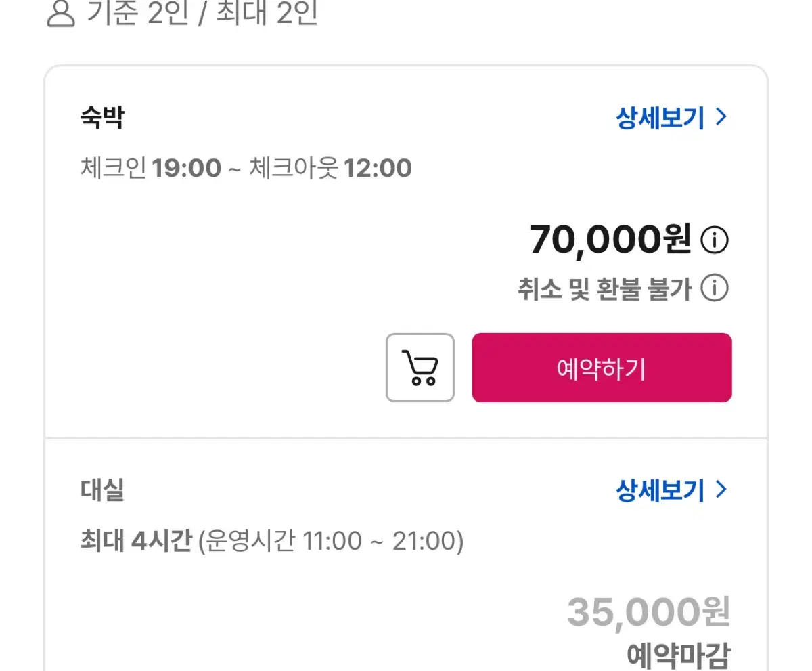812x671 pixels.
Task: Click the chevron arrow in the 대실 section
Action: click(721, 490)
